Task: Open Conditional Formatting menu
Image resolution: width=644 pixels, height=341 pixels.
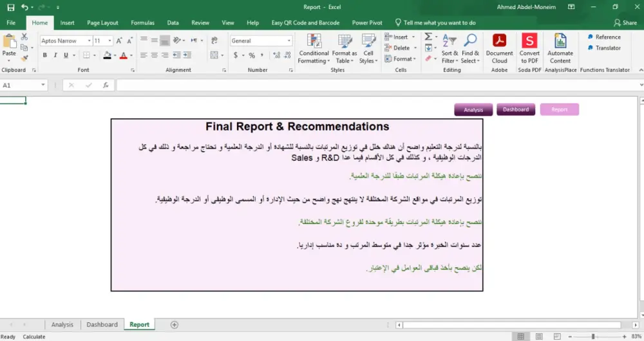Action: [314, 49]
